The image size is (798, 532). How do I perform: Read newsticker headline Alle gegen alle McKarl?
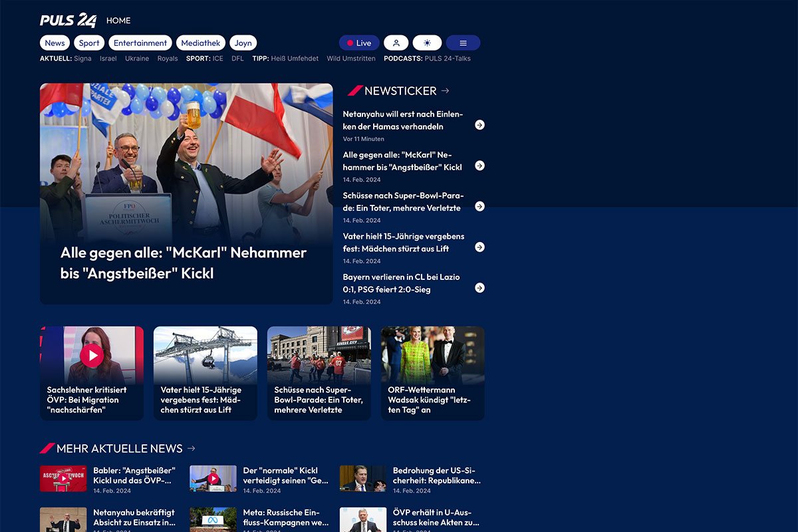(402, 161)
